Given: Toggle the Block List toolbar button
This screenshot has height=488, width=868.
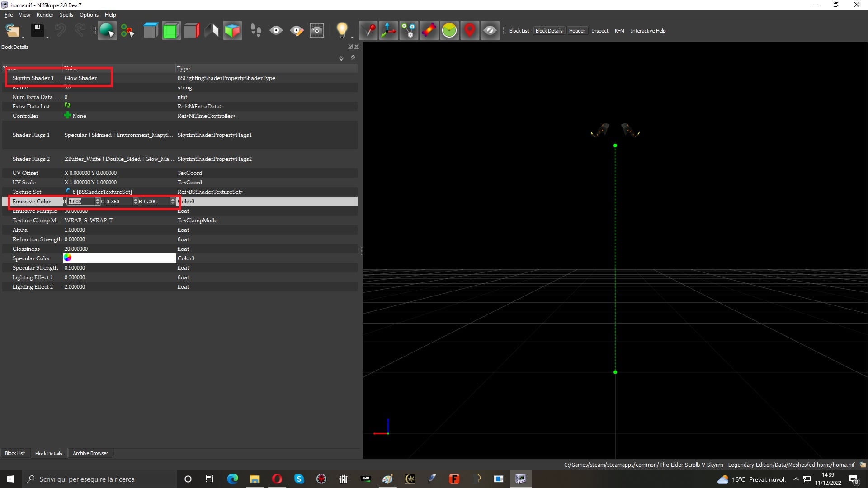Looking at the screenshot, I should pyautogui.click(x=519, y=31).
